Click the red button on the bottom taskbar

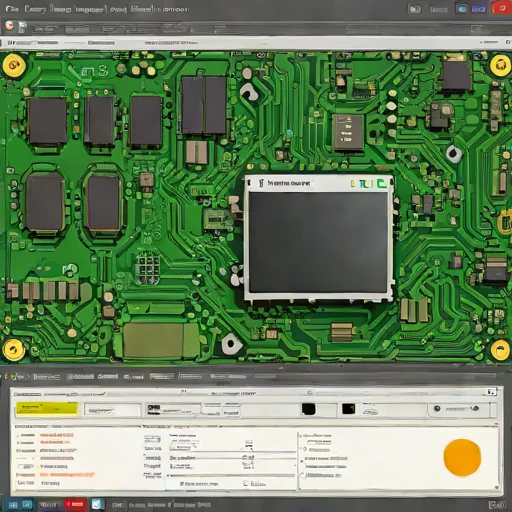tap(75, 504)
